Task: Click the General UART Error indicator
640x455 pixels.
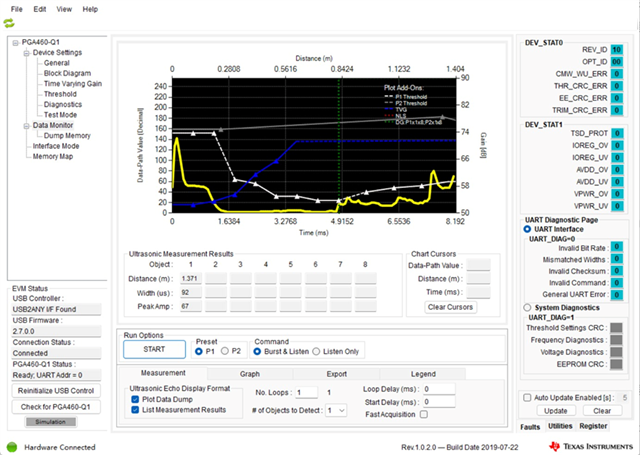Action: coord(617,295)
